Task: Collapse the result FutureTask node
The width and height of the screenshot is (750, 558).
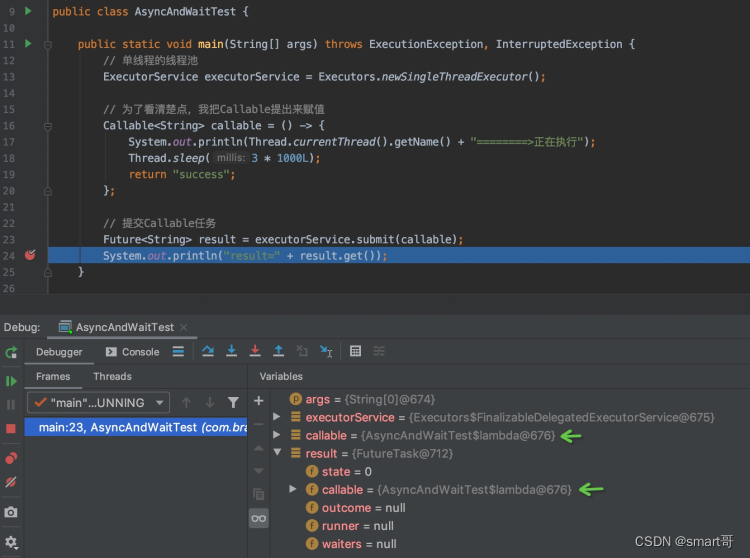Action: click(x=277, y=452)
